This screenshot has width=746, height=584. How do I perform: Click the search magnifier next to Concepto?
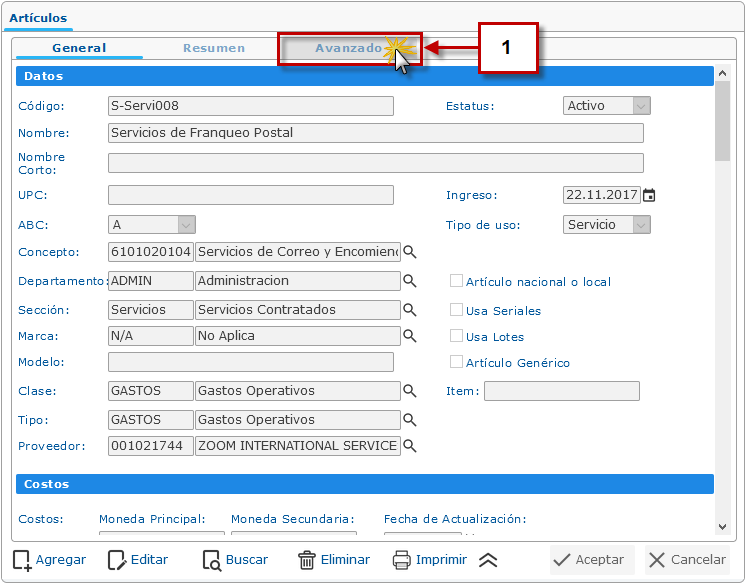[409, 252]
